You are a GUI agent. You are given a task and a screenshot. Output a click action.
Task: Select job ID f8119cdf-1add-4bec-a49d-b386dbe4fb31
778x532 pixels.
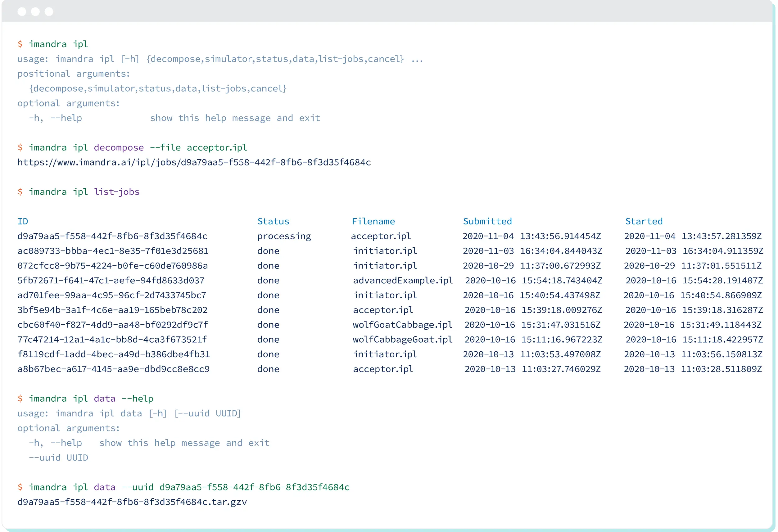pos(114,354)
